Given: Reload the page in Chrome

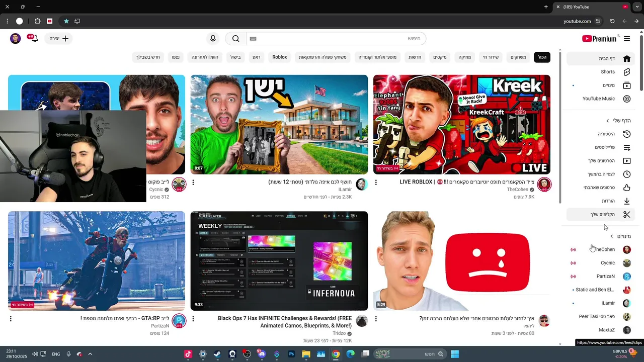Looking at the screenshot, I should pyautogui.click(x=612, y=21).
